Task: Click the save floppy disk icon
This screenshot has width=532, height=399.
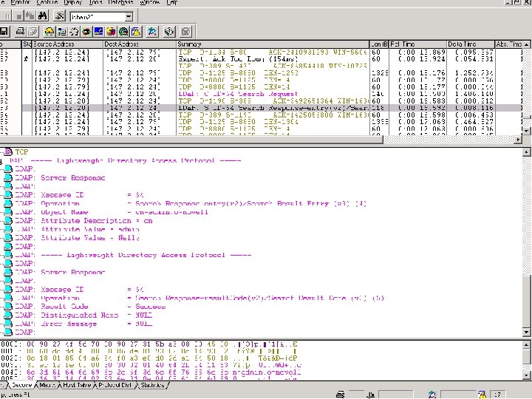Action: click(x=4, y=31)
